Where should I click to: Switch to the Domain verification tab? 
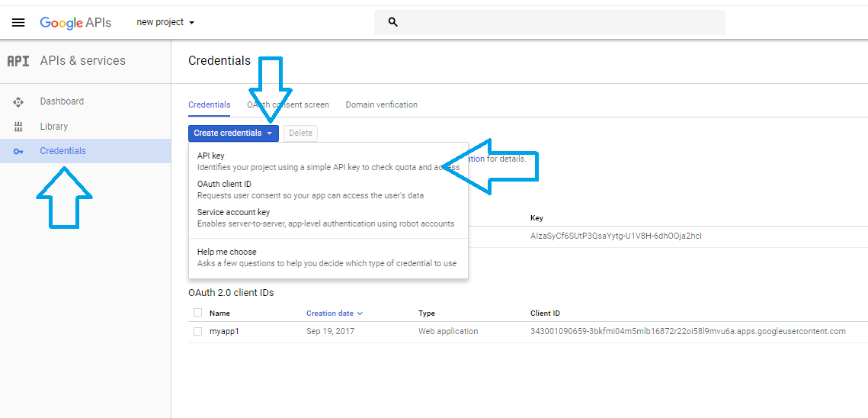[x=381, y=104]
